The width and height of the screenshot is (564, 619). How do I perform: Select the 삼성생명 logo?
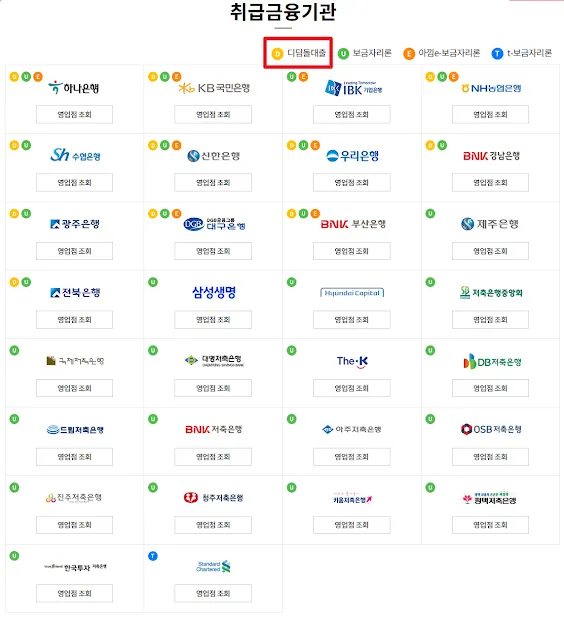point(214,292)
